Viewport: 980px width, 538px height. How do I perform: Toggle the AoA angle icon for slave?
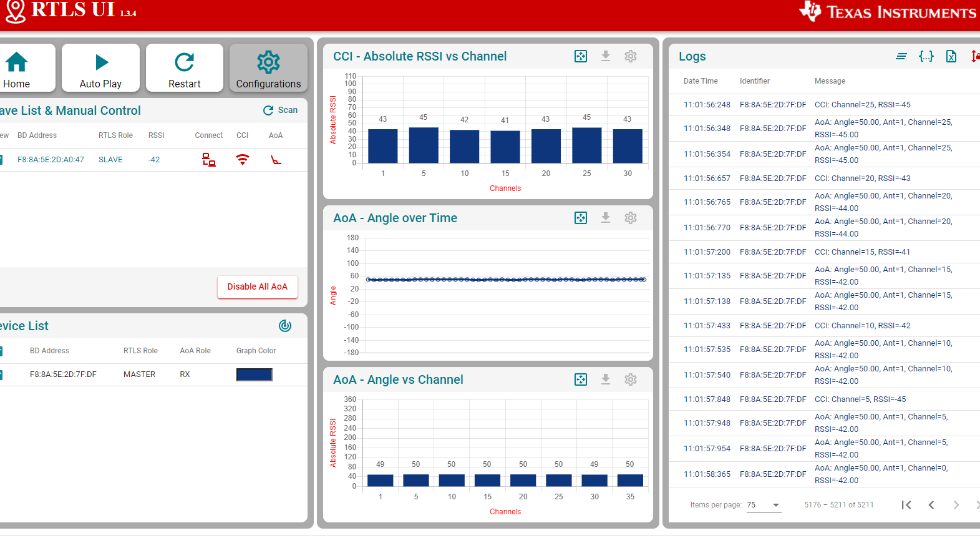pyautogui.click(x=276, y=160)
